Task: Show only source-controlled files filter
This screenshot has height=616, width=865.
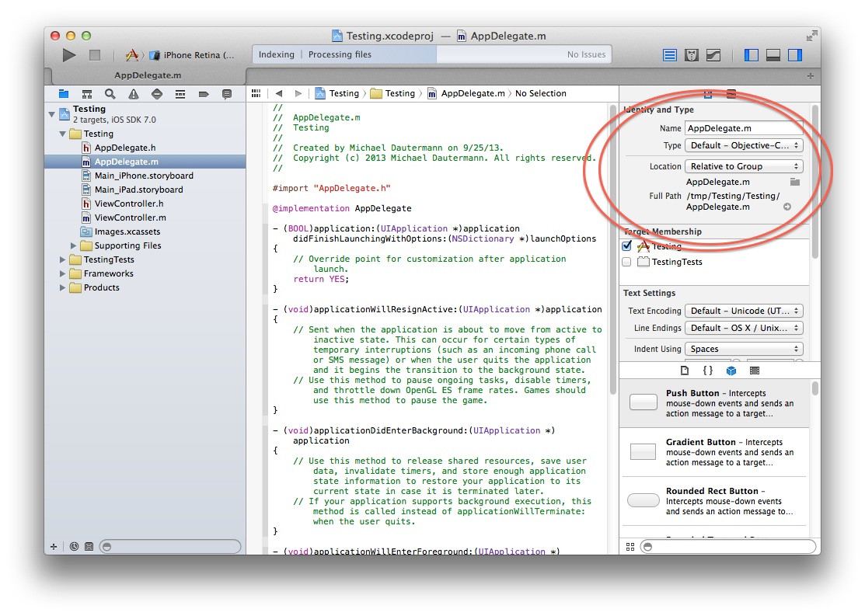Action: pyautogui.click(x=89, y=547)
